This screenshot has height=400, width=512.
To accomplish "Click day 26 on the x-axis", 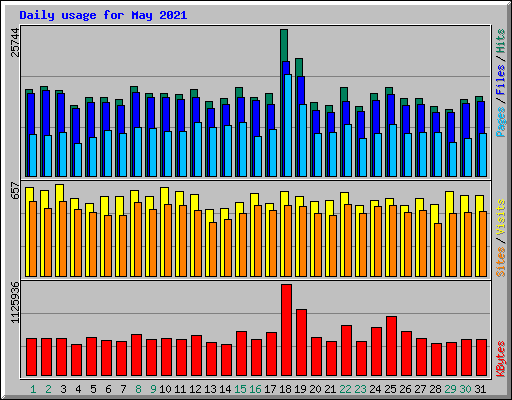I will [x=405, y=389].
